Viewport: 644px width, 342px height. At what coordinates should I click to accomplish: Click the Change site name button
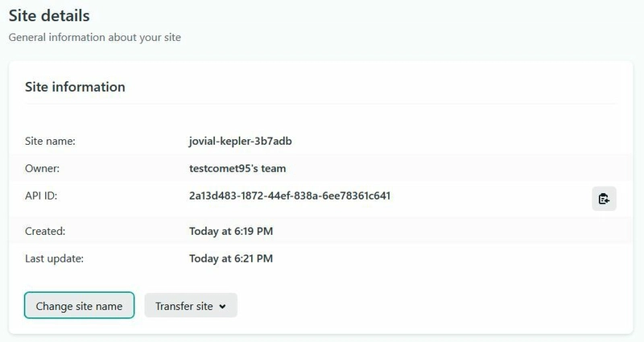click(x=79, y=306)
